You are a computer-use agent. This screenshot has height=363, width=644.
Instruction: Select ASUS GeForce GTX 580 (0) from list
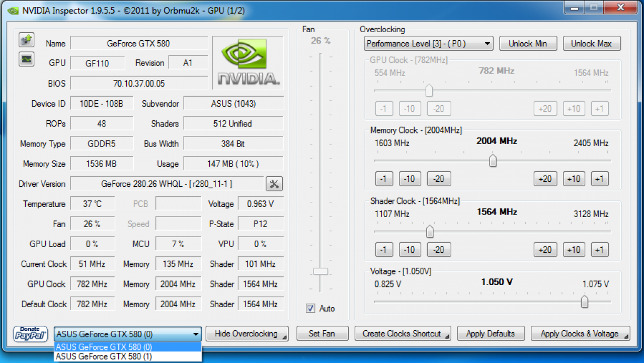(128, 347)
